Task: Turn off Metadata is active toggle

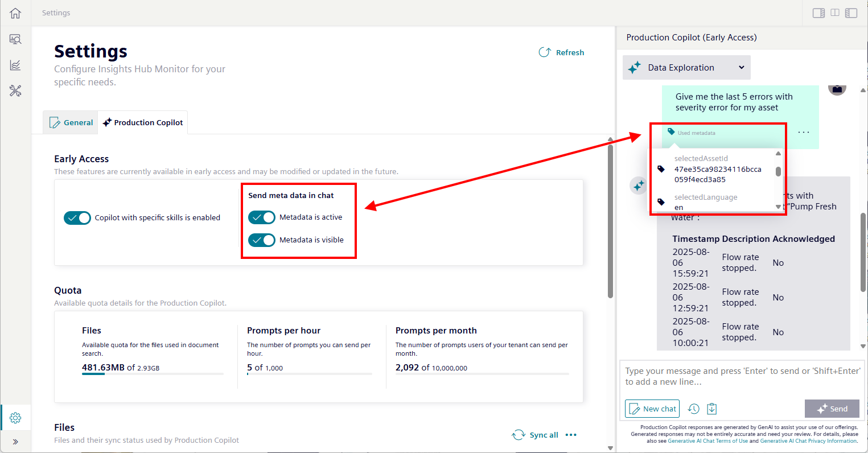Action: coord(262,217)
